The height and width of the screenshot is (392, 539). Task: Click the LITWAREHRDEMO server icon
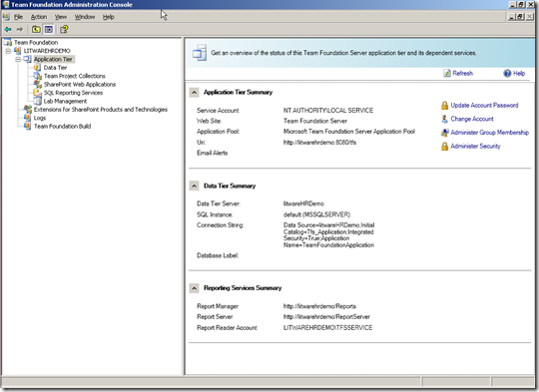pyautogui.click(x=18, y=51)
